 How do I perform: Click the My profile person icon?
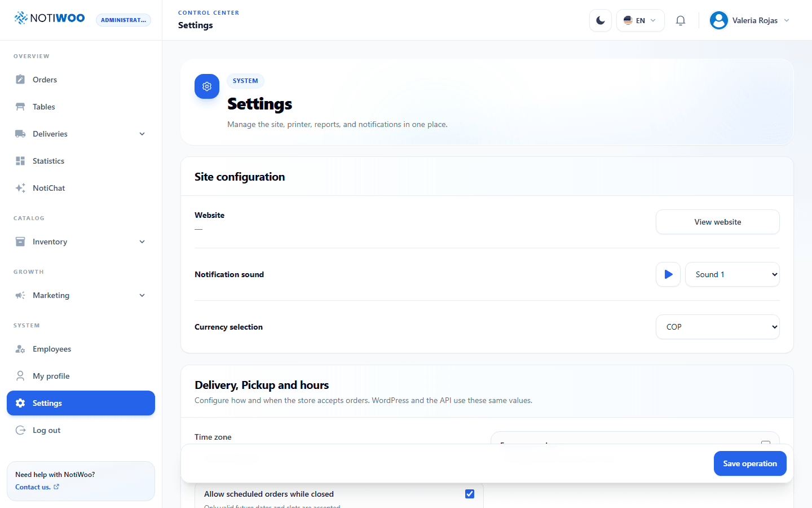20,376
